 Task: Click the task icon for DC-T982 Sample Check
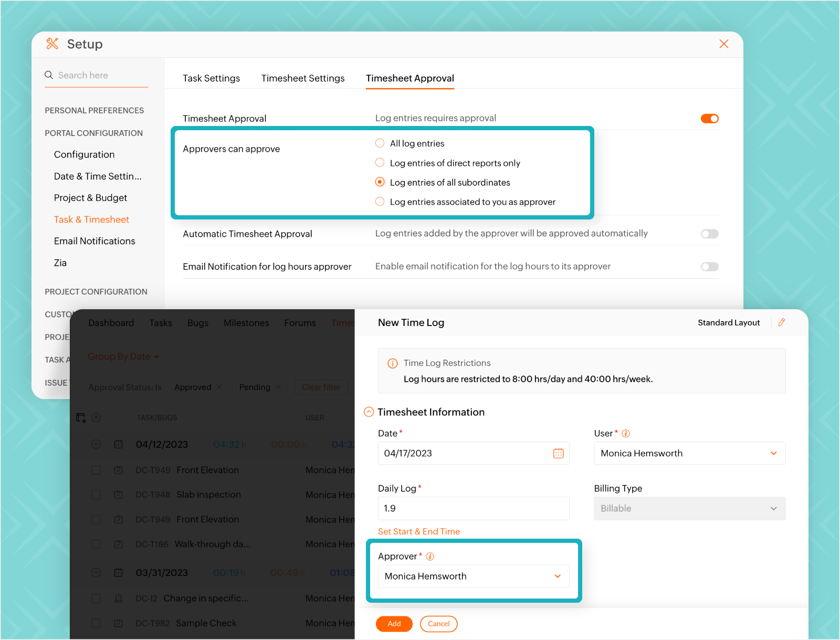(x=119, y=623)
